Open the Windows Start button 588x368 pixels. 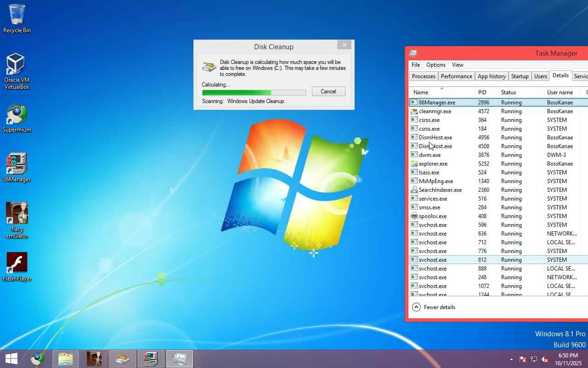(11, 359)
